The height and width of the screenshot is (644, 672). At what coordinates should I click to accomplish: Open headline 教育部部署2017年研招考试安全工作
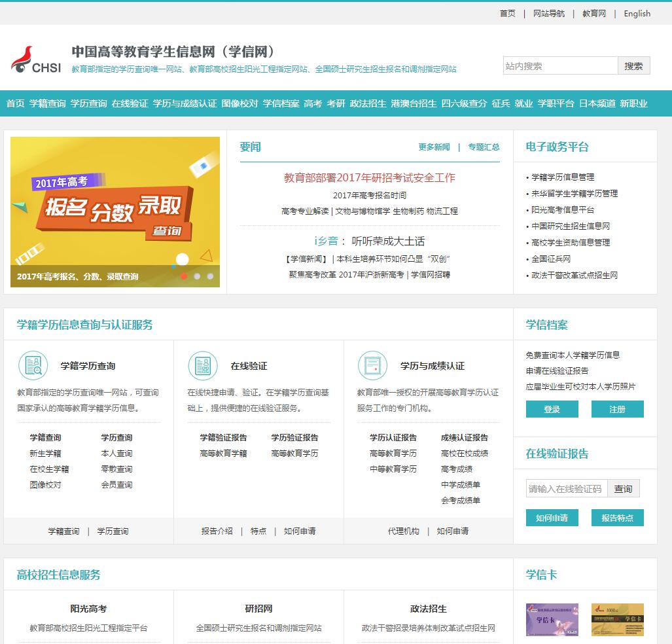point(370,177)
